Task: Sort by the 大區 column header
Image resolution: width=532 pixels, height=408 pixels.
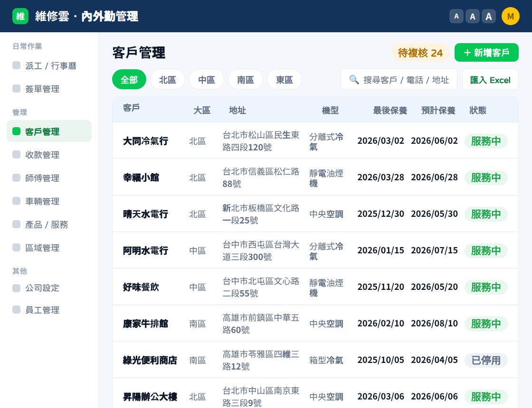Action: click(202, 110)
